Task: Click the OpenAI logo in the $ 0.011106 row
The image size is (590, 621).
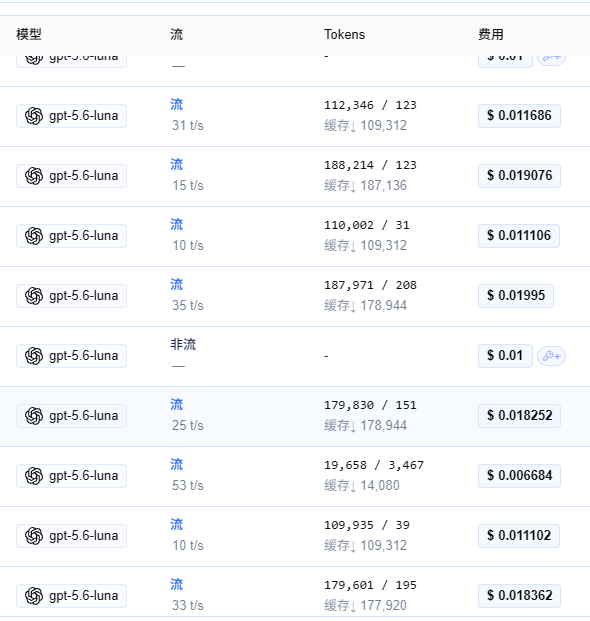Action: [x=34, y=236]
